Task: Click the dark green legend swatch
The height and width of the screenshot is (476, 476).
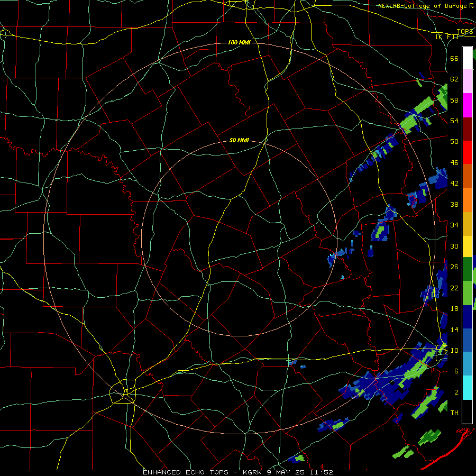Action: 467,269
